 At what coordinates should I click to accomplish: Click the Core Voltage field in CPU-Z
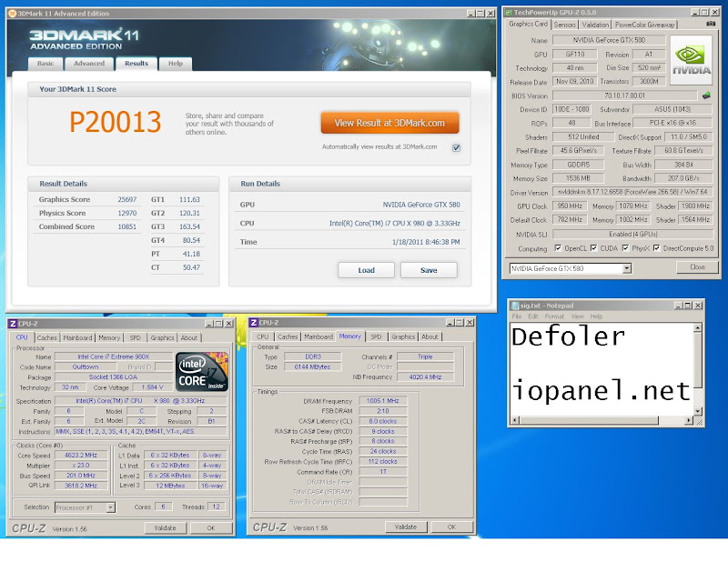pos(152,387)
